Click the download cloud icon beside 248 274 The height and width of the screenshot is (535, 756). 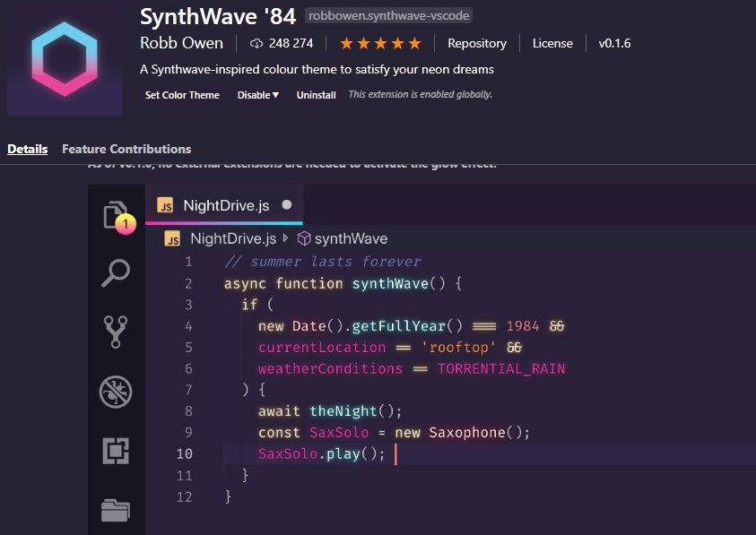pyautogui.click(x=256, y=43)
